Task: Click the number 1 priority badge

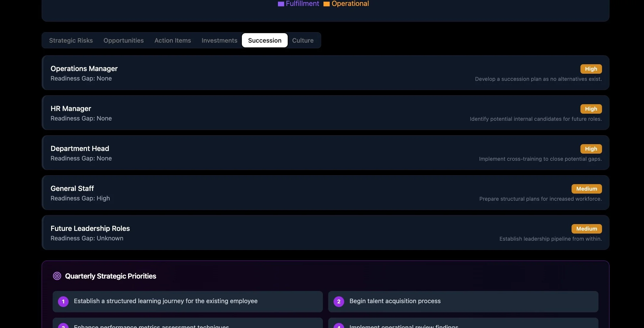Action: coord(63,301)
